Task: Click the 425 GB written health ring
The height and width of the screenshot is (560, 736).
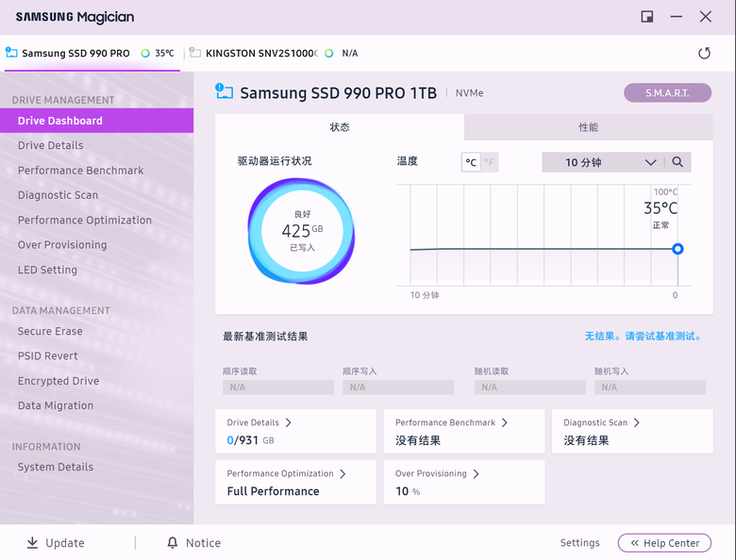Action: [301, 231]
